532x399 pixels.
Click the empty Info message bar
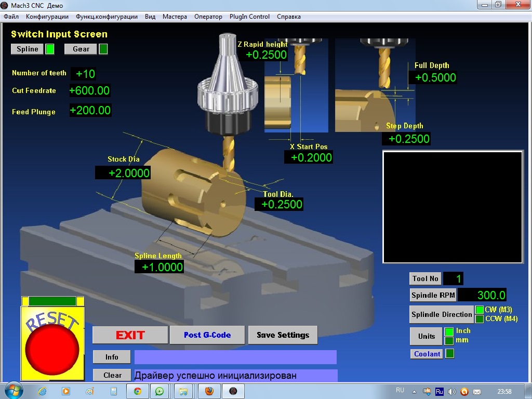[235, 357]
